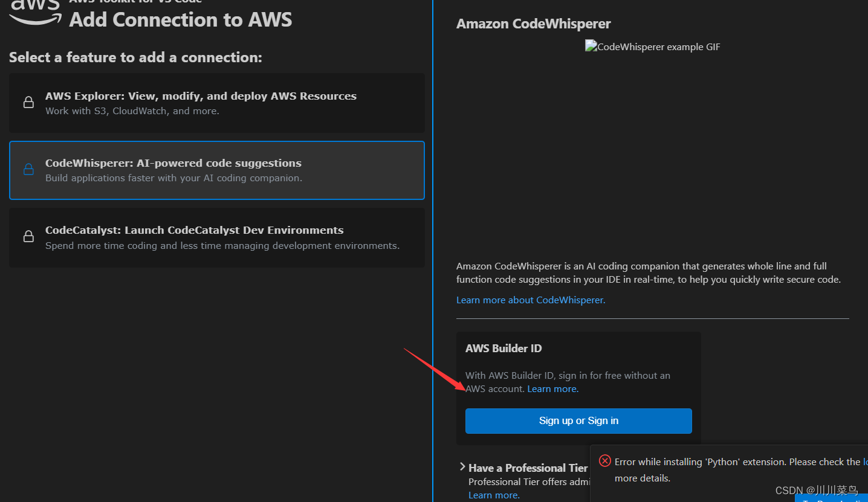Image resolution: width=868 pixels, height=502 pixels.
Task: Click 'Work with S3, CloudWatch, and more' text
Action: (x=132, y=111)
